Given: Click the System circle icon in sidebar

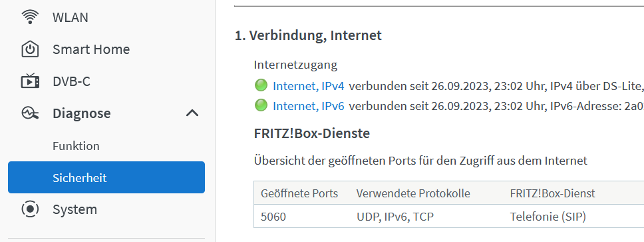Looking at the screenshot, I should [30, 209].
